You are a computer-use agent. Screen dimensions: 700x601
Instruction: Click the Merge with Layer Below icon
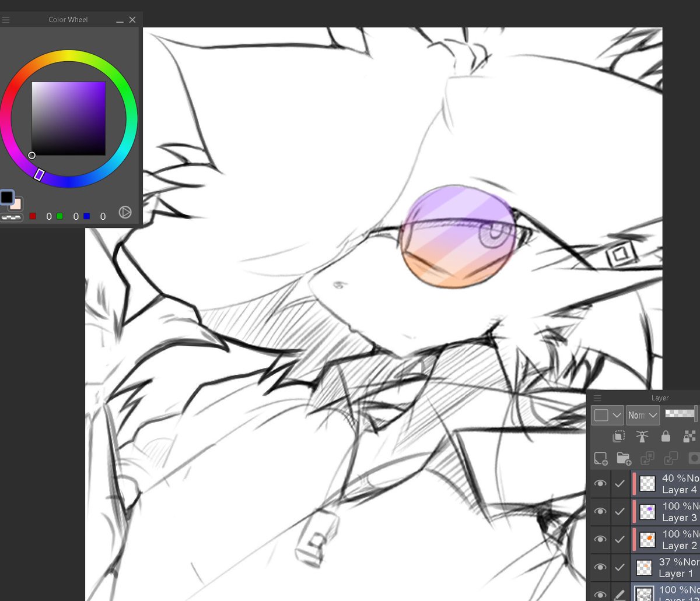[x=671, y=458]
